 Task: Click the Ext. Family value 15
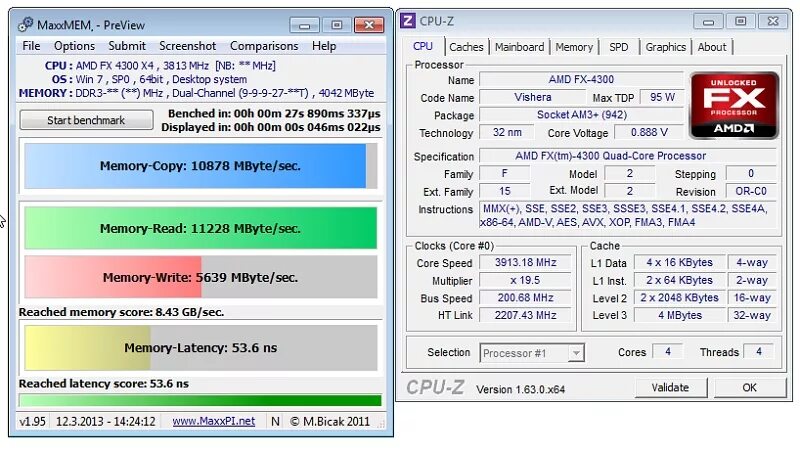point(505,191)
